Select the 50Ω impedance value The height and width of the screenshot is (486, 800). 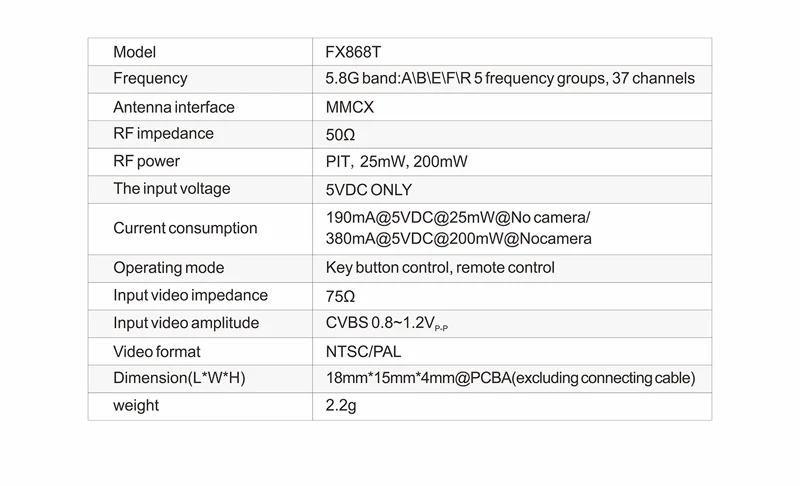tap(340, 135)
